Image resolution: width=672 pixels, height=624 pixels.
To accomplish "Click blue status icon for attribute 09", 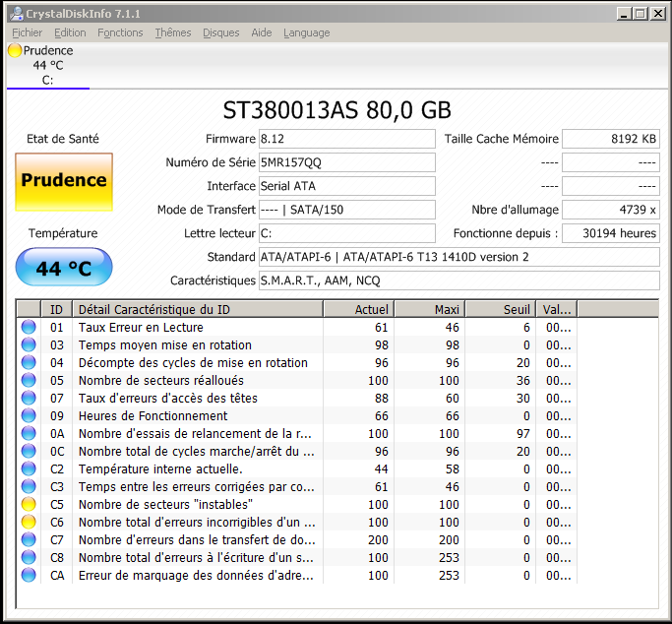I will (x=29, y=415).
